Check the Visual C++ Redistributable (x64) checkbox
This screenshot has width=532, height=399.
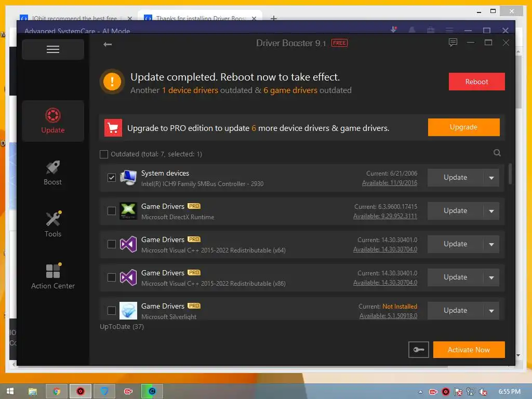click(112, 244)
